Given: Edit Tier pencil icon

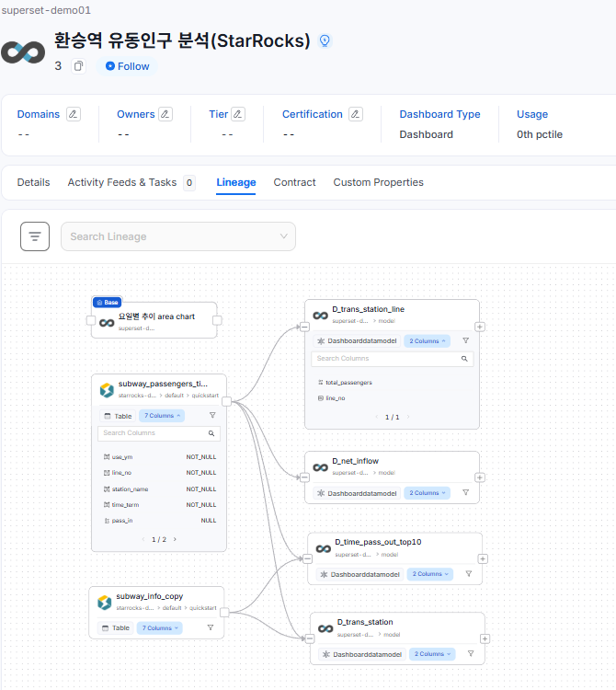Looking at the screenshot, I should [238, 114].
